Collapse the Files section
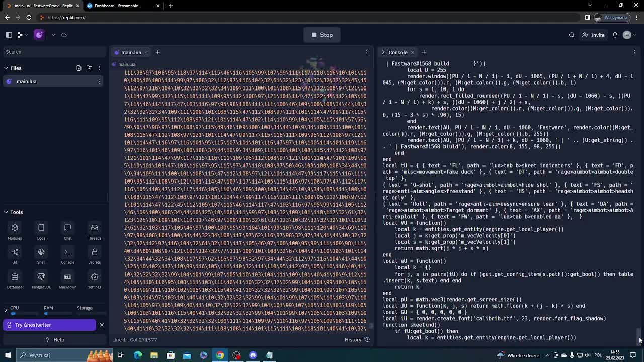This screenshot has width=644, height=362. 7,68
